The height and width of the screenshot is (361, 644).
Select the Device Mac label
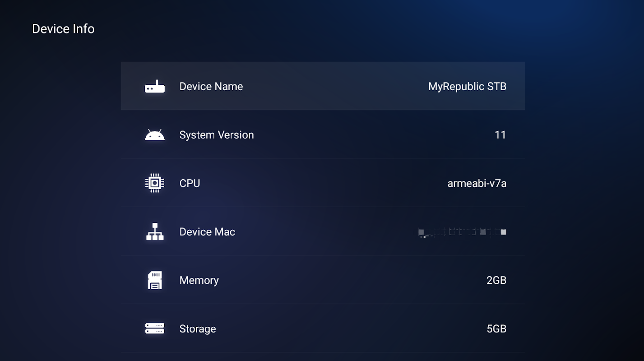[x=207, y=232]
